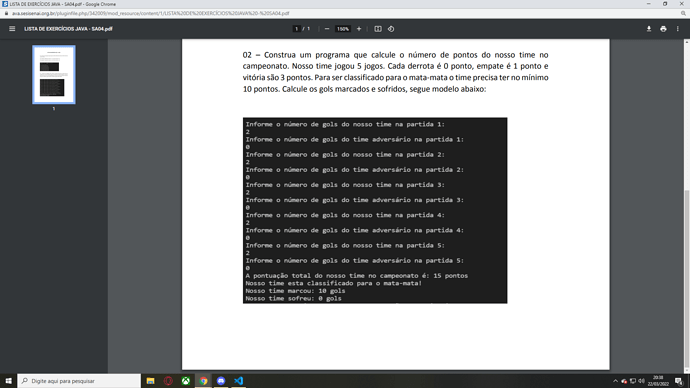
Task: Click the 150% zoom level field
Action: pyautogui.click(x=343, y=29)
